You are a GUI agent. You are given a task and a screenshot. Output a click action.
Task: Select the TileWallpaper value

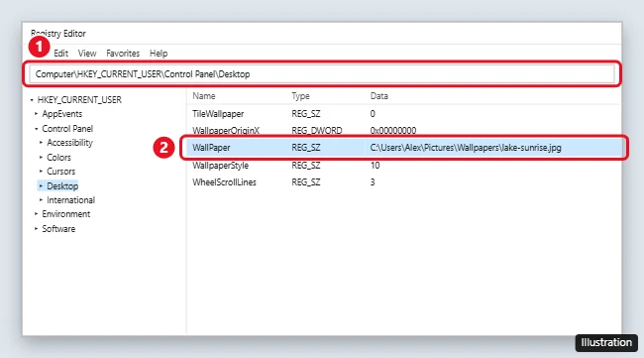218,114
